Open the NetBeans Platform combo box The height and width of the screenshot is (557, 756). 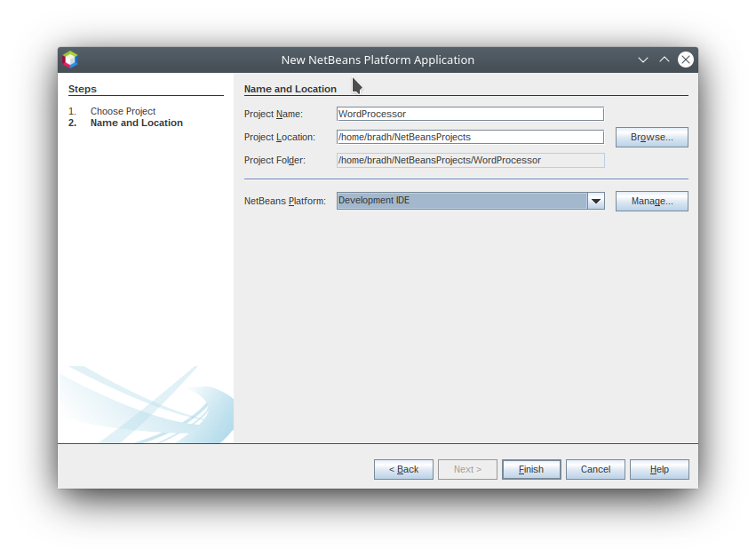pos(462,201)
